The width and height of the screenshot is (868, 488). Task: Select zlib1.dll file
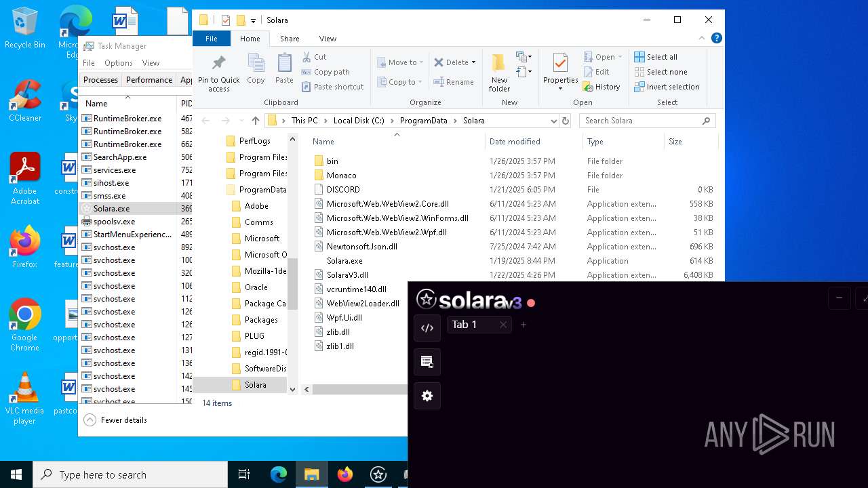[340, 346]
